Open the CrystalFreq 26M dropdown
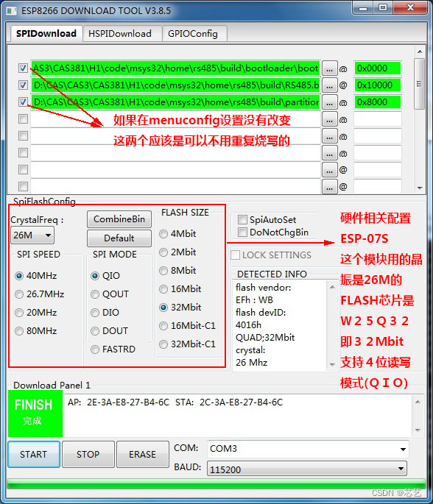The image size is (433, 504). pos(32,235)
